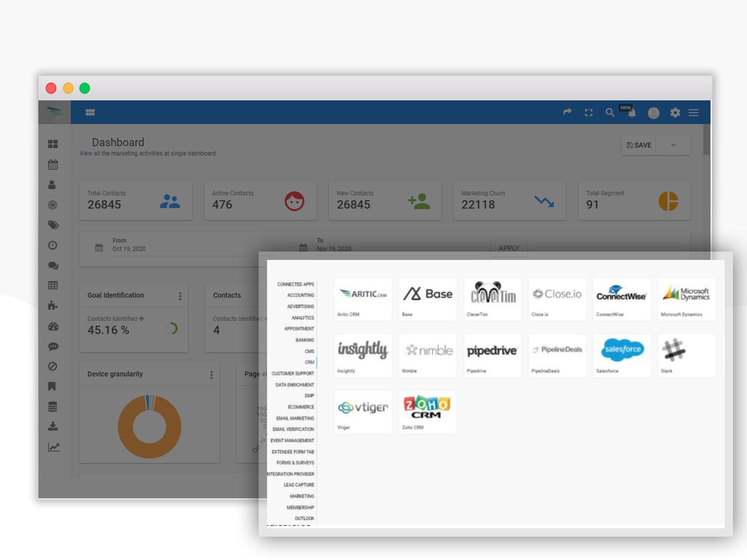Select FORMS & SURVEYS category
Viewport: 747px width, 560px height.
(295, 462)
